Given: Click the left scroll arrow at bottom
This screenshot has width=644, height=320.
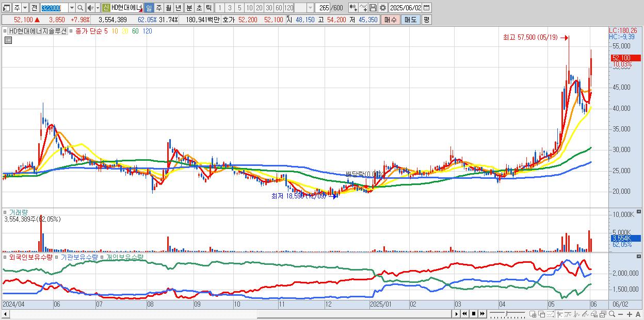Looking at the screenshot, I should (5, 314).
